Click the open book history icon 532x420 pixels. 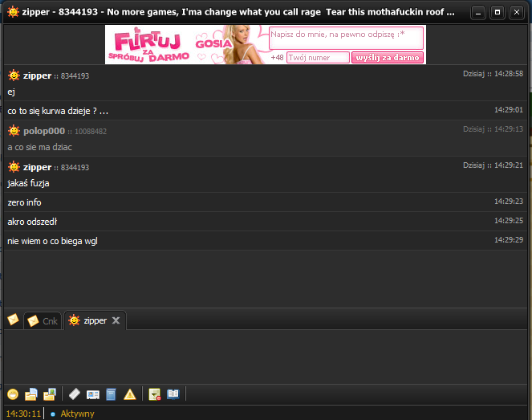(173, 394)
